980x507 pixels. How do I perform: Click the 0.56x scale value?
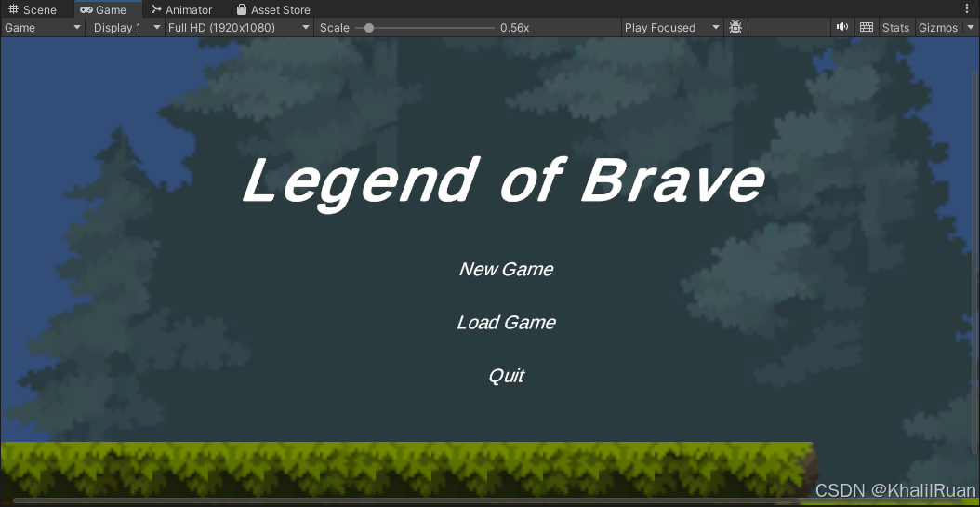515,28
